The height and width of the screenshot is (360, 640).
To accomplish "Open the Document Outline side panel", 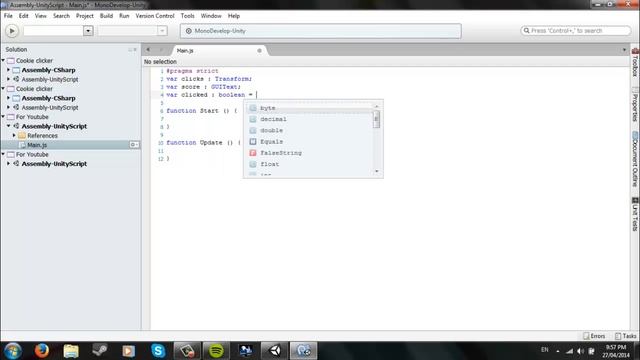I will [635, 160].
